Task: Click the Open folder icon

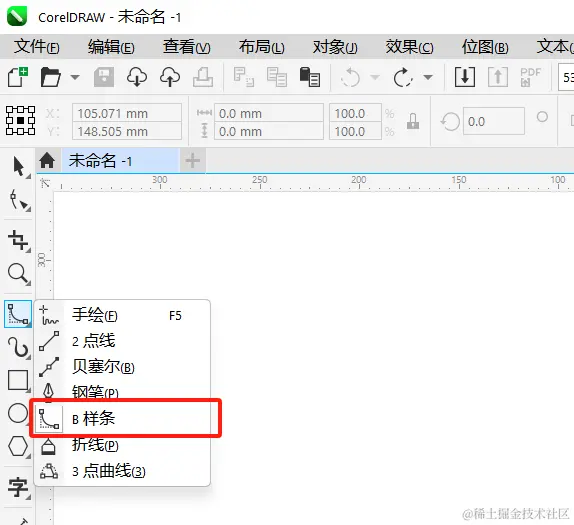Action: point(51,77)
